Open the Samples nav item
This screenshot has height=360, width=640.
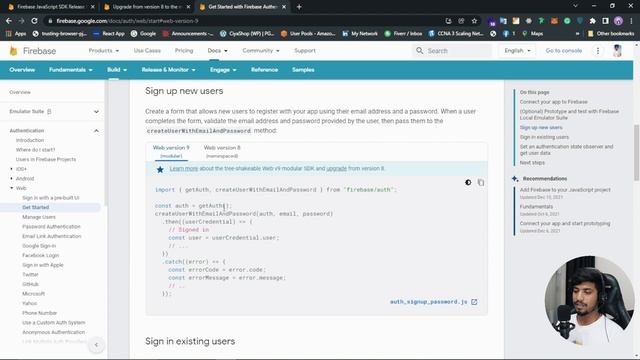303,70
